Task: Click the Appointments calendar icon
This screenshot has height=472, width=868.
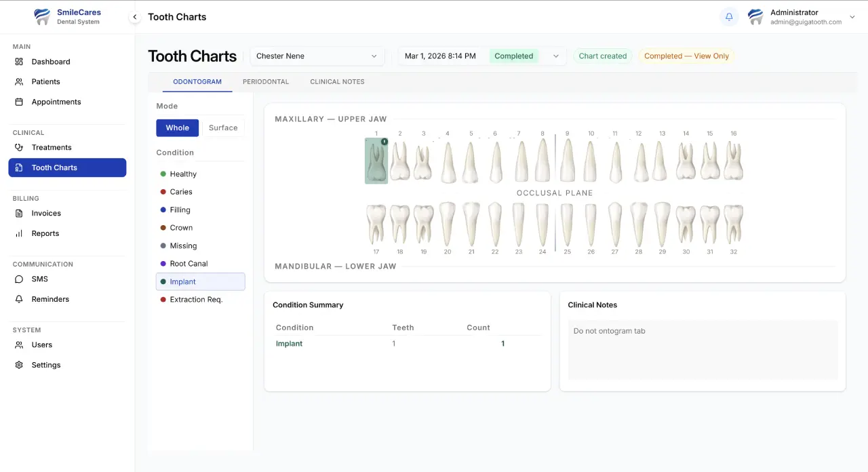Action: (x=19, y=102)
